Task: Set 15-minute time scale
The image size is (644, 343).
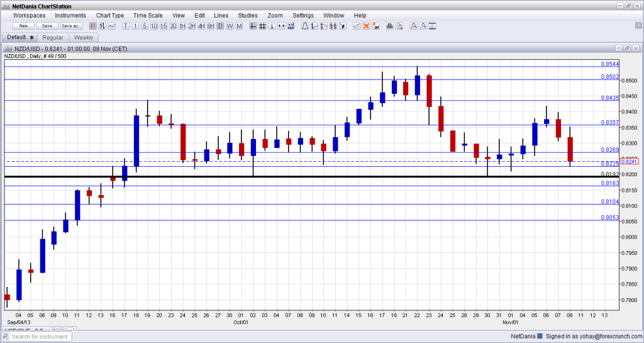Action: click(164, 26)
